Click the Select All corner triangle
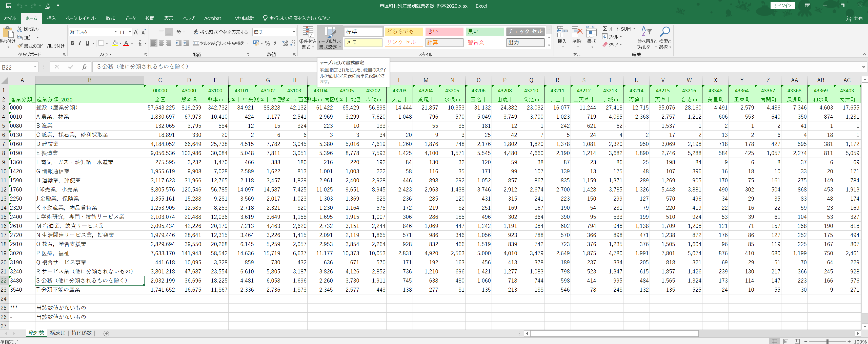This screenshot has width=868, height=344. [x=5, y=80]
